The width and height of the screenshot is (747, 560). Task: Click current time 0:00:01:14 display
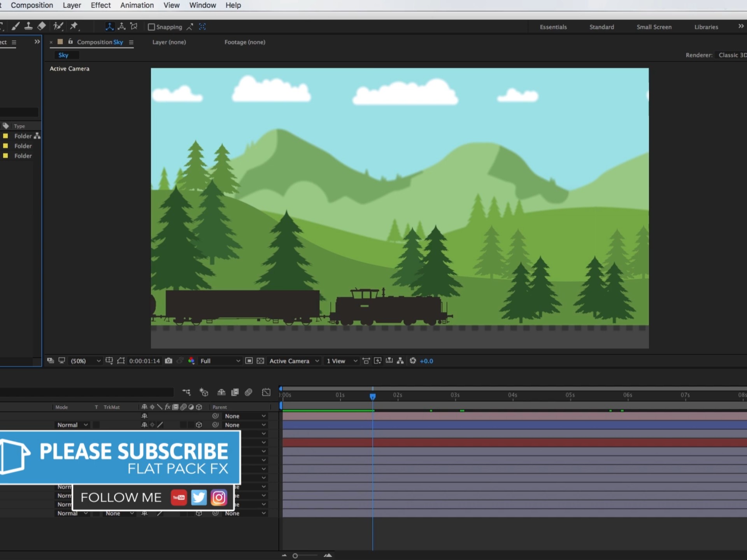(144, 361)
